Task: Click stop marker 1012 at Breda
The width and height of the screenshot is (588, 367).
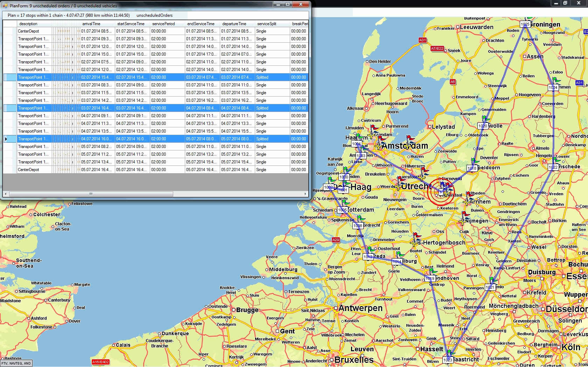Action: point(368,257)
